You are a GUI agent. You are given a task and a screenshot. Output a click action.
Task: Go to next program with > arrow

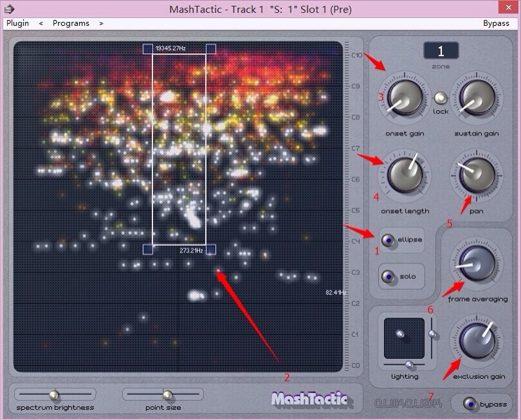[101, 23]
